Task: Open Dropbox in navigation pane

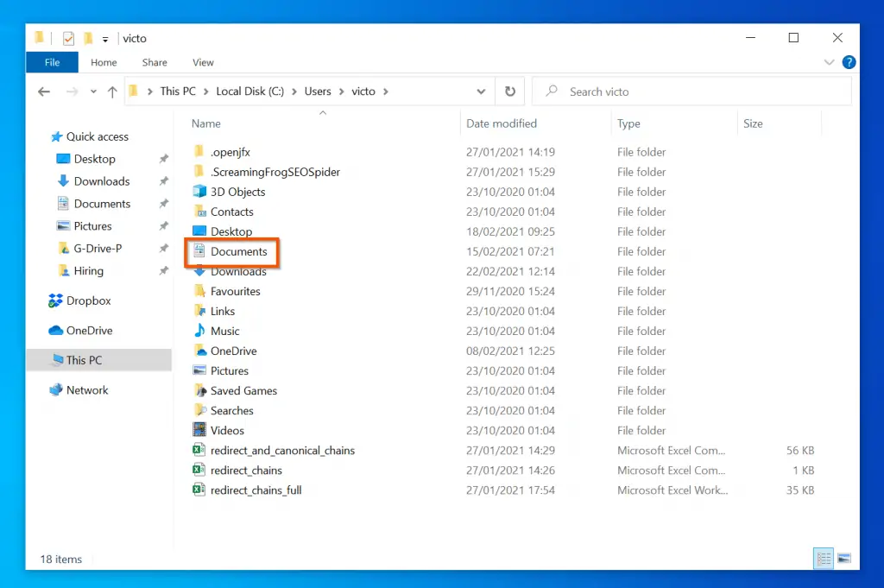Action: pos(89,301)
